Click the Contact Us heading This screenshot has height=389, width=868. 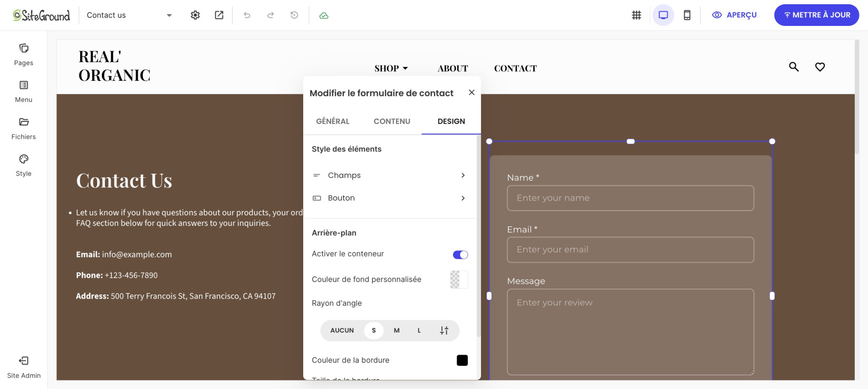124,181
